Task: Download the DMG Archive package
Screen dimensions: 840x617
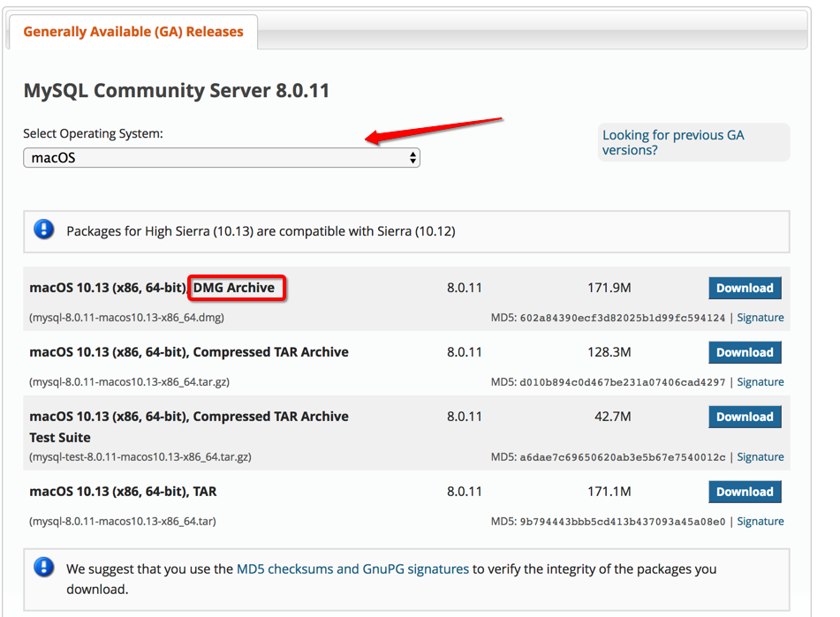Action: click(745, 288)
